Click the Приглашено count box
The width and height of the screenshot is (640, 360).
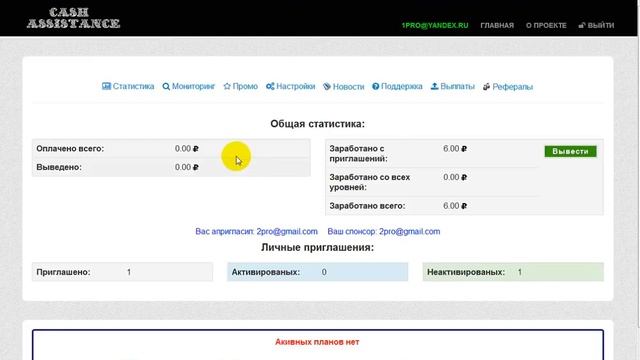[x=122, y=272]
